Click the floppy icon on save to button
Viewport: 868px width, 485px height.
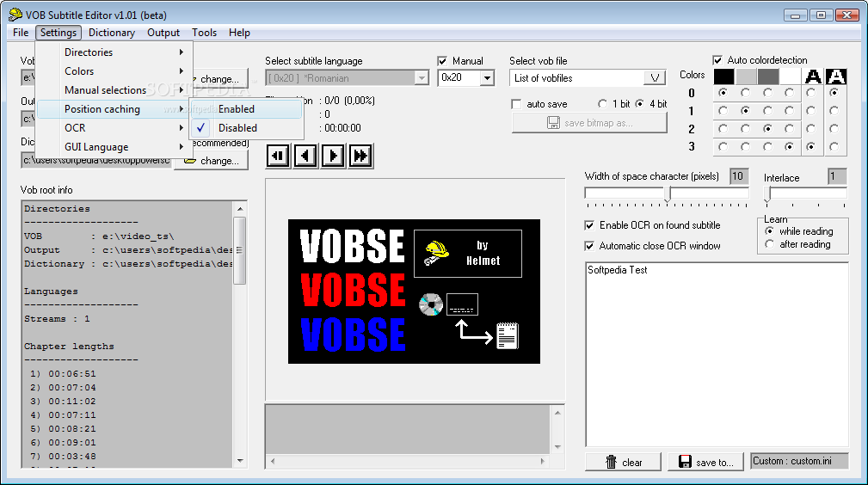(685, 462)
